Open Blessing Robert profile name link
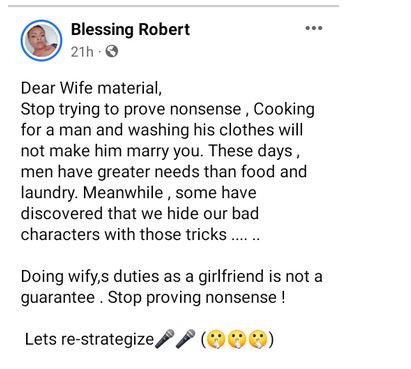 tap(130, 29)
